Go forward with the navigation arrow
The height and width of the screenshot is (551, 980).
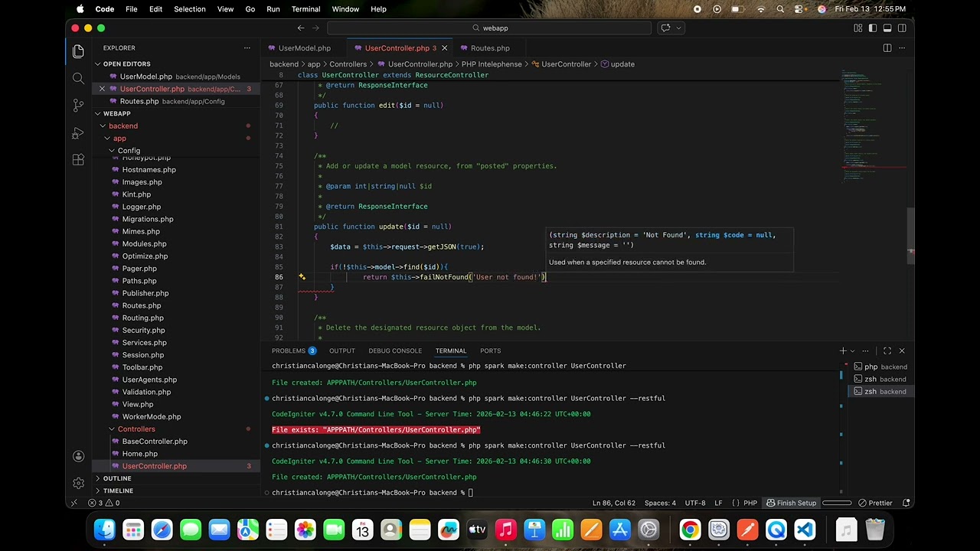(x=317, y=28)
